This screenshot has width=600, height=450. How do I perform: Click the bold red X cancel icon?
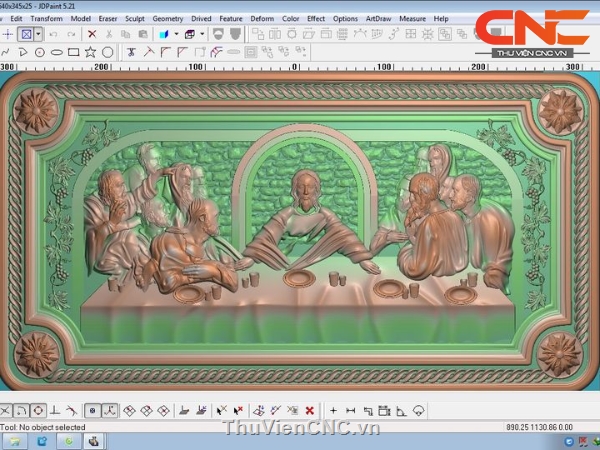tap(310, 411)
